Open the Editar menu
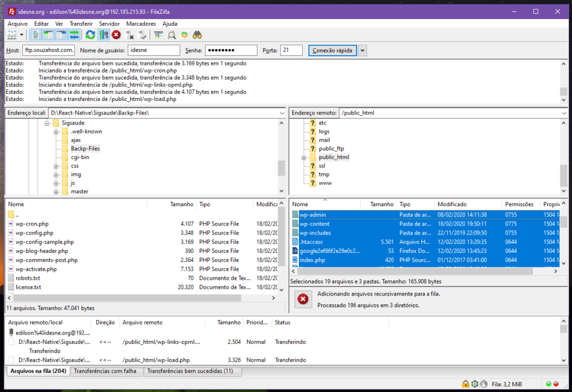The image size is (572, 392). point(41,23)
